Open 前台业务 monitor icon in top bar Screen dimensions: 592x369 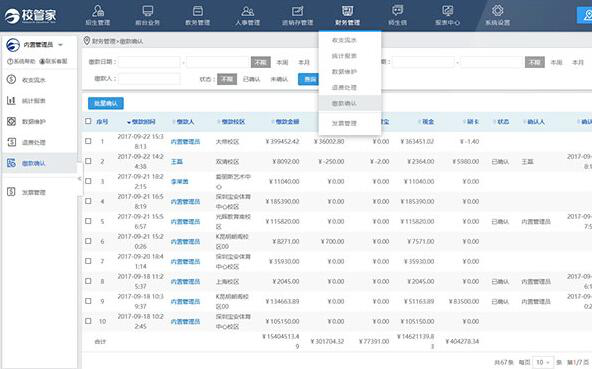point(148,11)
